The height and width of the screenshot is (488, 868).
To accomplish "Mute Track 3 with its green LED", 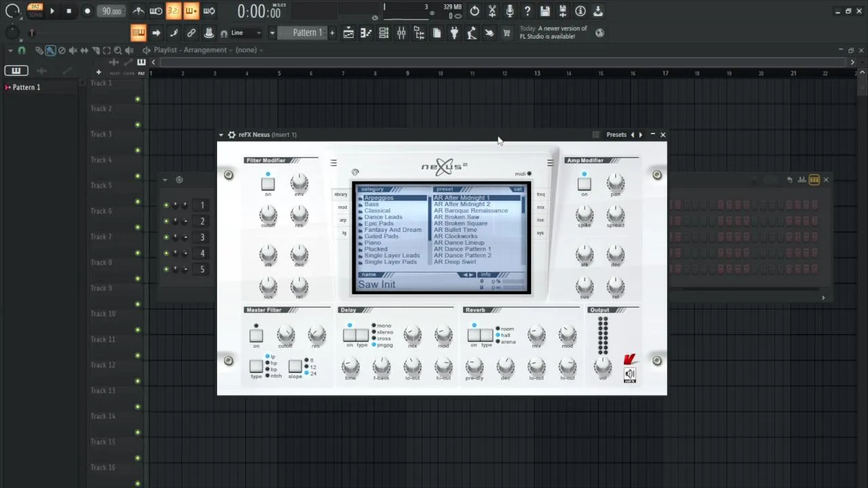I will tap(138, 150).
